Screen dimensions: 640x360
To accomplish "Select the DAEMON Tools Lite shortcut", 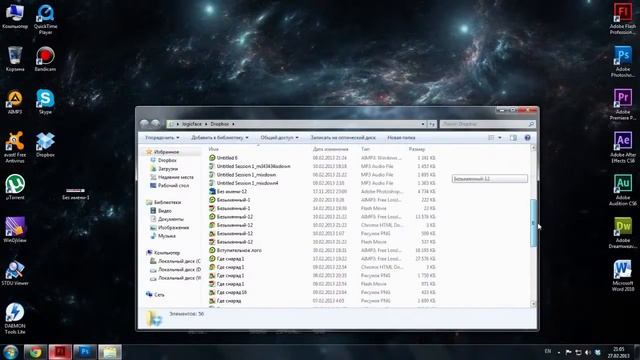I will coord(15,318).
